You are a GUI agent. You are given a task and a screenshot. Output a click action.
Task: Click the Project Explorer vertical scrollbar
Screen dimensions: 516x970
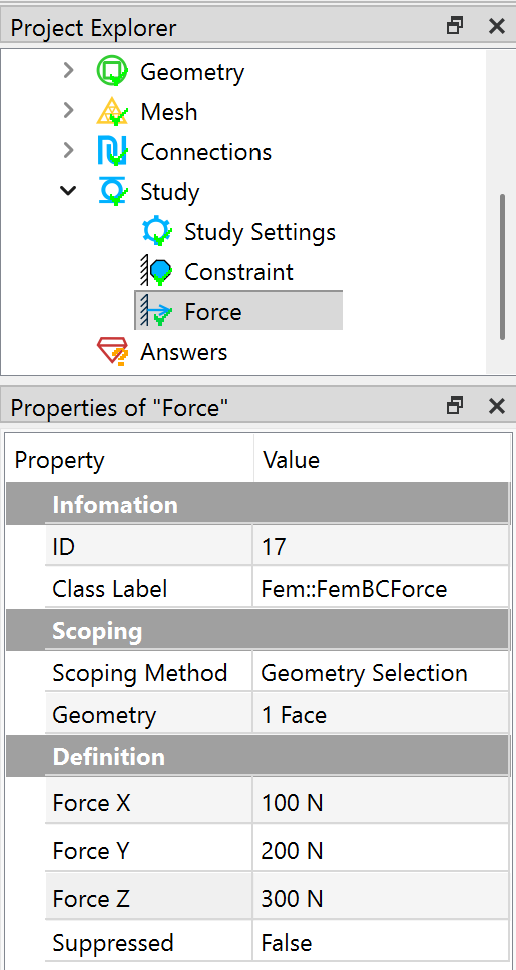click(502, 267)
